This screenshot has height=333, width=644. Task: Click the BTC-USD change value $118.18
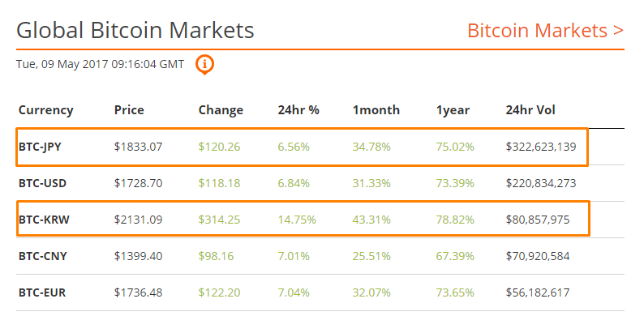219,183
